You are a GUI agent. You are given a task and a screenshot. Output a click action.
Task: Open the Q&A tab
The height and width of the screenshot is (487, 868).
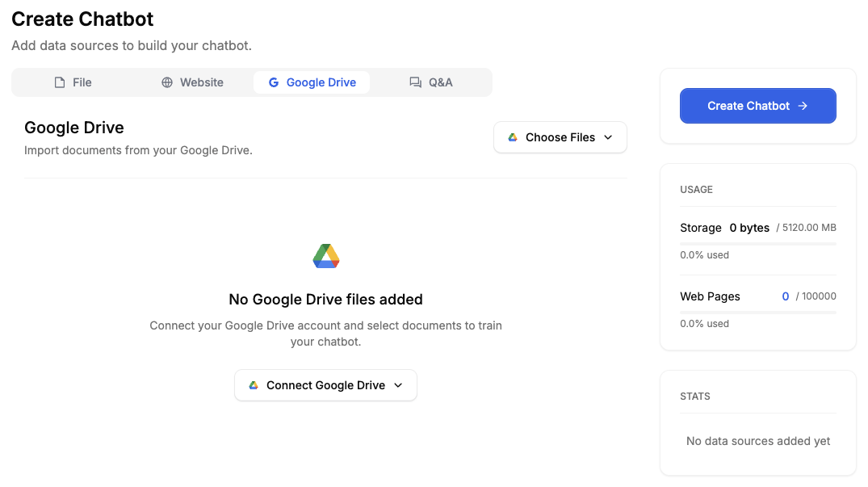click(x=430, y=82)
